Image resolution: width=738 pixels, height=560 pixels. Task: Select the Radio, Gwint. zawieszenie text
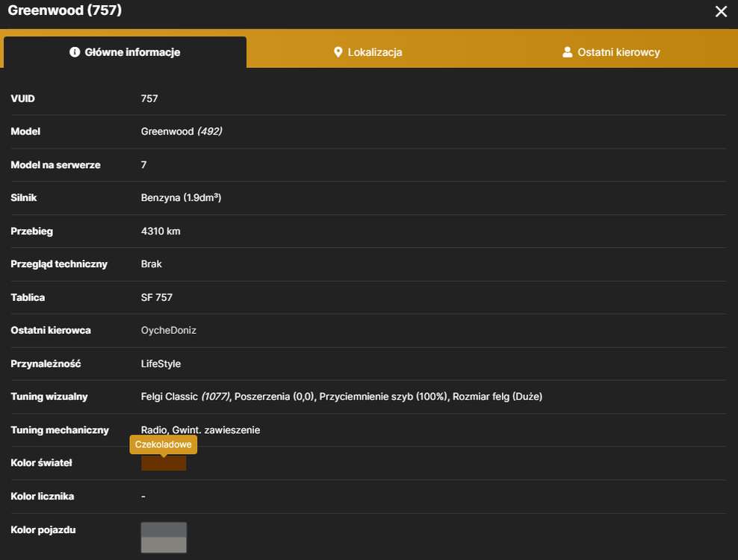(200, 430)
